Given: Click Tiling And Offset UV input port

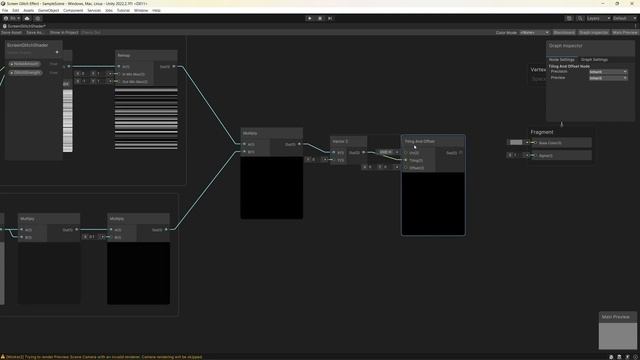Looking at the screenshot, I should click(x=406, y=153).
